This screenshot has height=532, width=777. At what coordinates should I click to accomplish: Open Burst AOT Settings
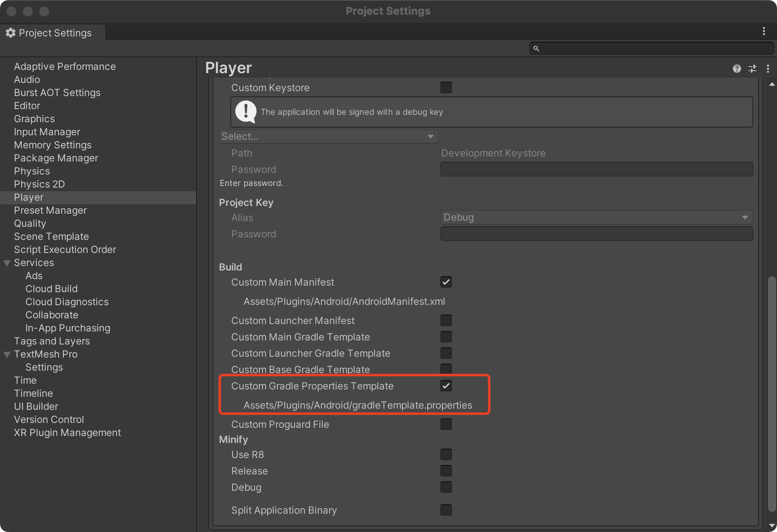click(x=57, y=92)
